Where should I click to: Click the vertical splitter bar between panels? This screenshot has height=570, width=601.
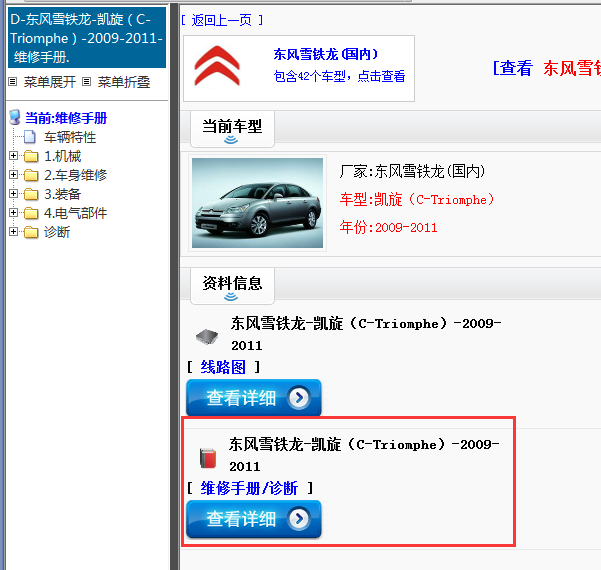coord(174,286)
